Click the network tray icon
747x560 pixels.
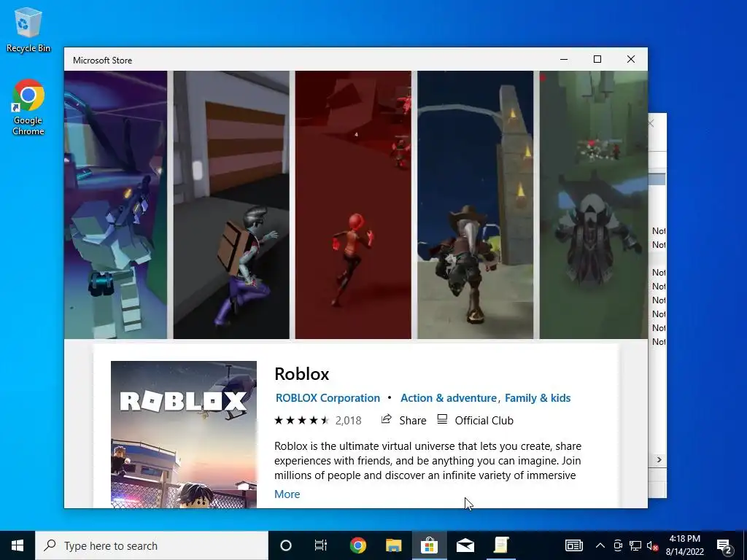635,545
